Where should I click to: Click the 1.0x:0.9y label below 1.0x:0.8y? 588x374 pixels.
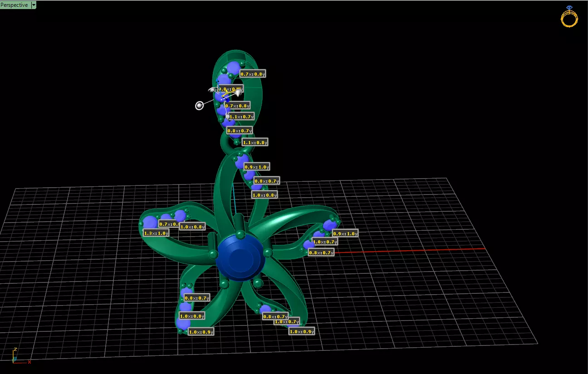click(x=201, y=332)
